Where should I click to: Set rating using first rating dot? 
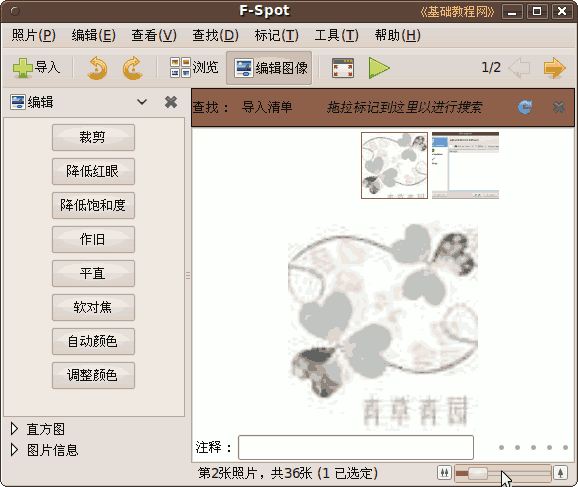(501, 448)
